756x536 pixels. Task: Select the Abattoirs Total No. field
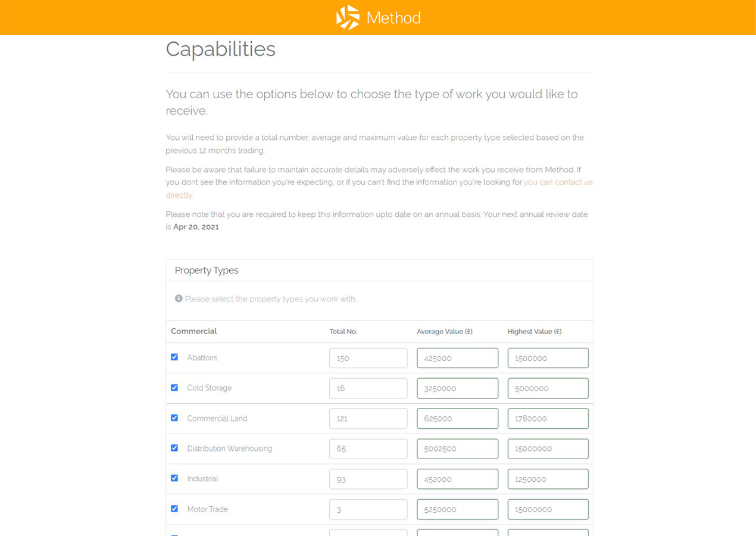pos(368,358)
